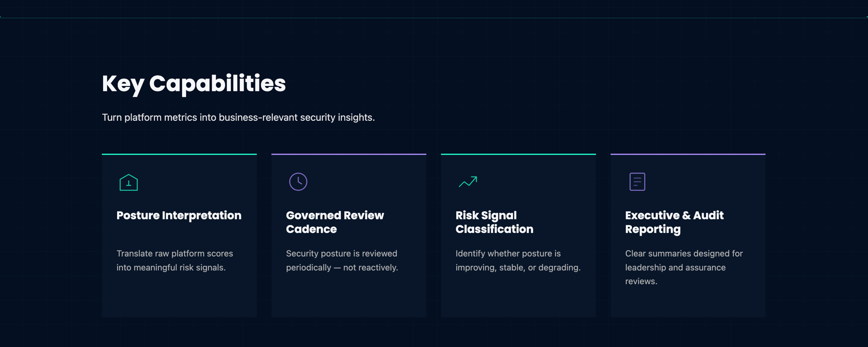Image resolution: width=868 pixels, height=347 pixels.
Task: Click the green top border of Posture Interpretation card
Action: click(179, 154)
